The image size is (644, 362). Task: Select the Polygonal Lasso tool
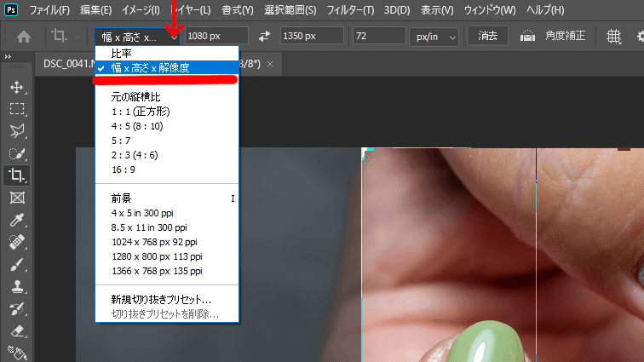17,131
